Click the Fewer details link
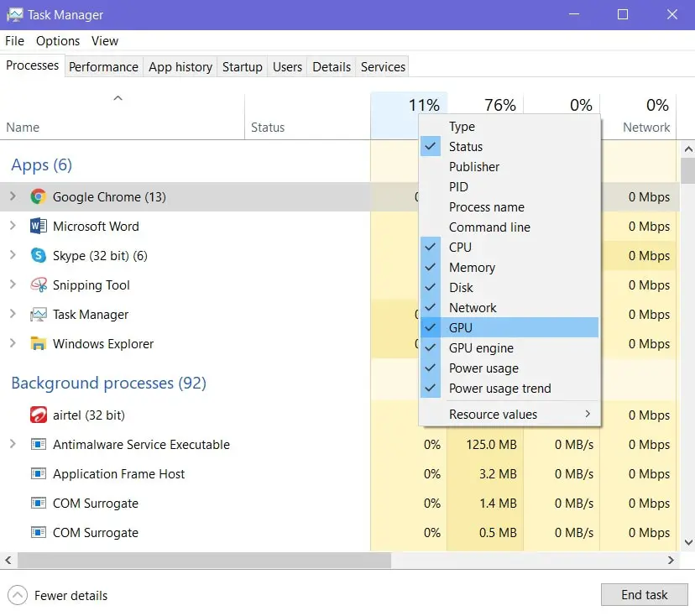Screen dimensions: 695x616 pos(71,596)
